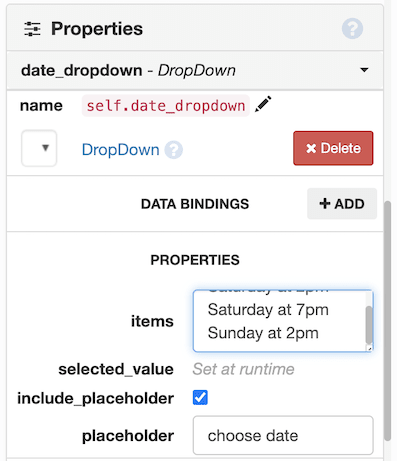
Task: Uncheck the include_placeholder checkbox
Action: click(200, 398)
